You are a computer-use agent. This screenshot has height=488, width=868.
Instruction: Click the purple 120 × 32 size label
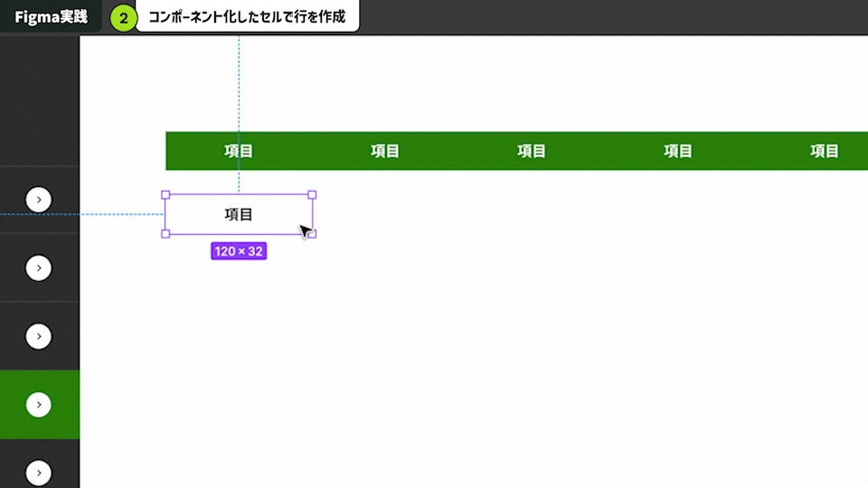239,251
